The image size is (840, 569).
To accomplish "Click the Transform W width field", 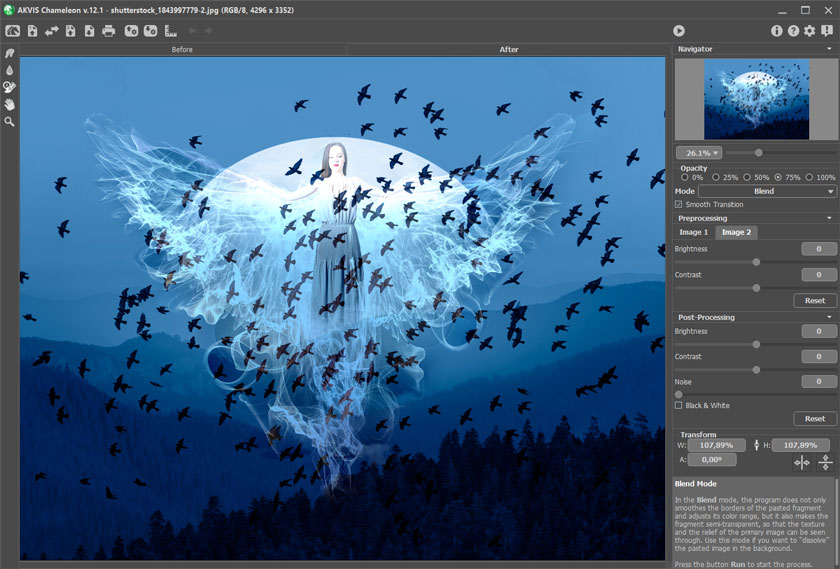I will (716, 445).
